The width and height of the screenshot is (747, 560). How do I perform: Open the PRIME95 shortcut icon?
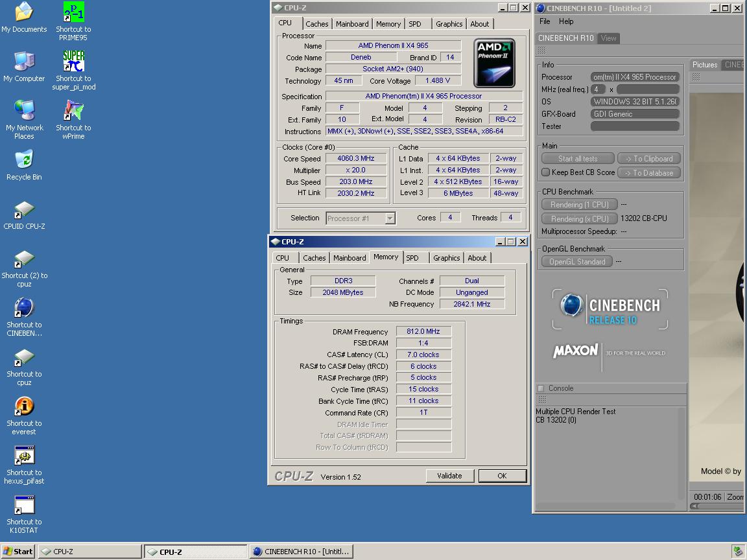[73, 12]
